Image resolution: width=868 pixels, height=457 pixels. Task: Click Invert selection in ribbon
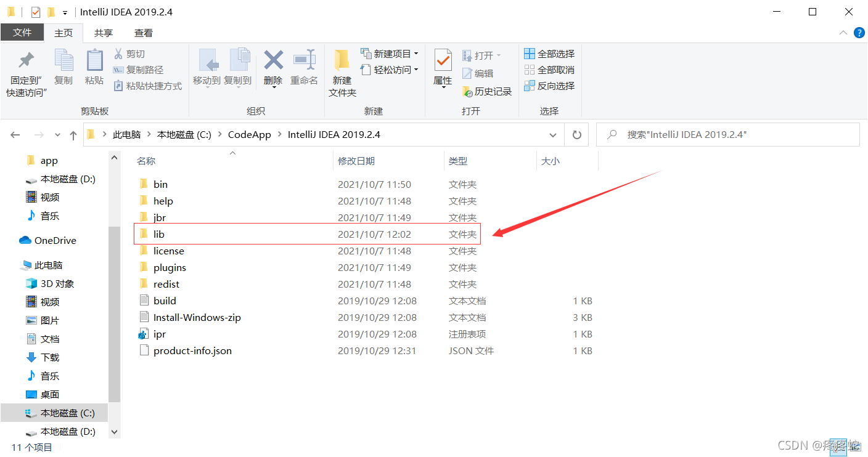point(549,86)
